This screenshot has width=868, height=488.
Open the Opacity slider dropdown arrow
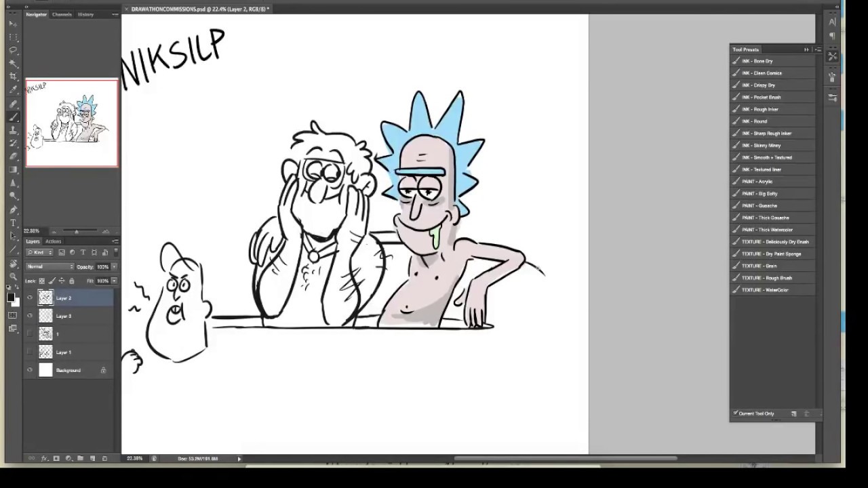point(114,266)
